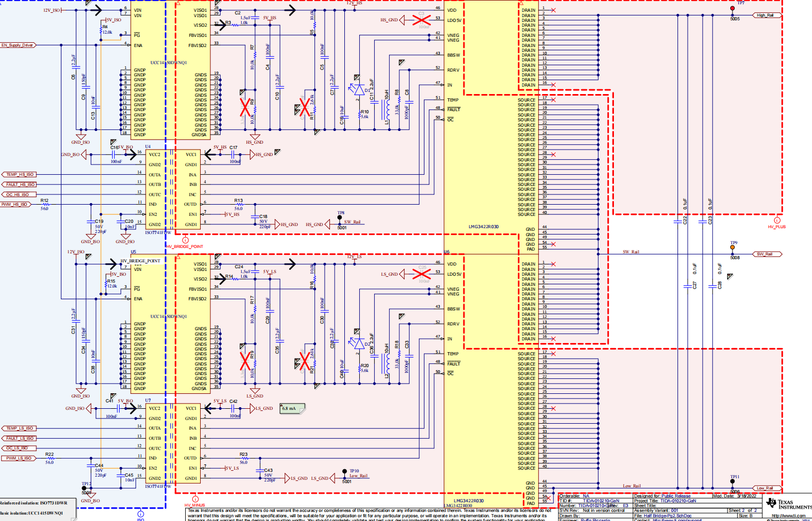Select capacitor C22 label
The width and height of the screenshot is (812, 521).
(x=685, y=220)
